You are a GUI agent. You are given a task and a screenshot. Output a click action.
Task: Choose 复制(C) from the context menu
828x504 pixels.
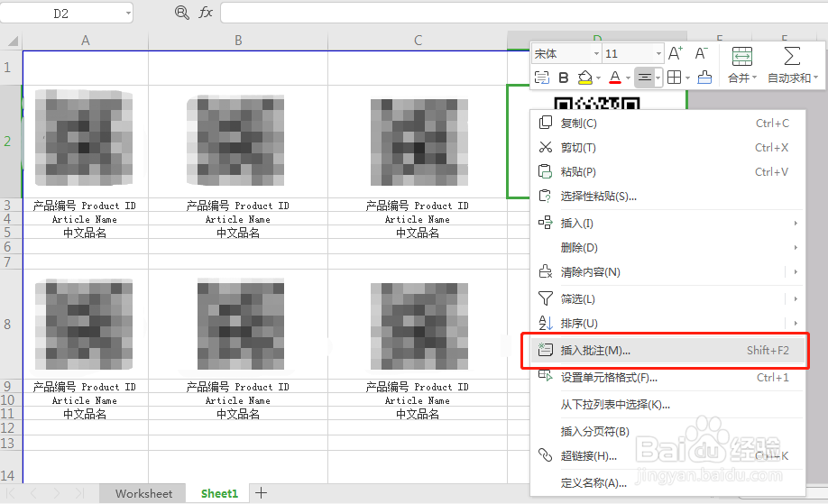click(x=667, y=123)
